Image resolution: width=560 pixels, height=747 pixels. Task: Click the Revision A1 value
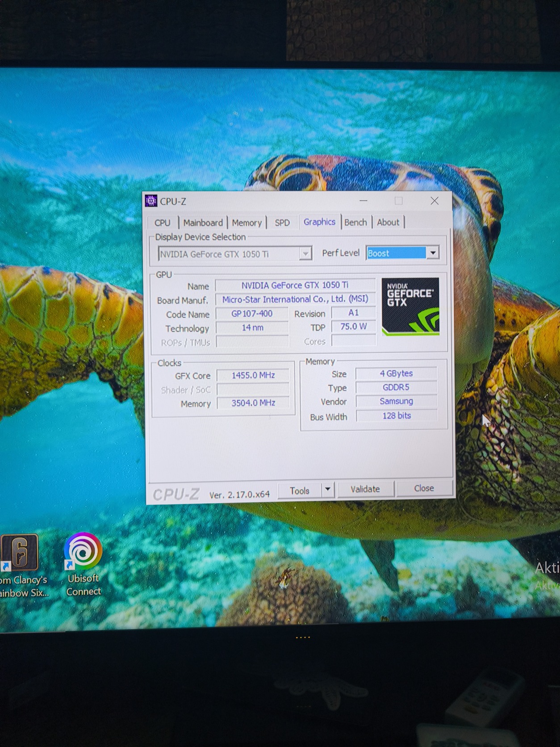[x=353, y=313]
